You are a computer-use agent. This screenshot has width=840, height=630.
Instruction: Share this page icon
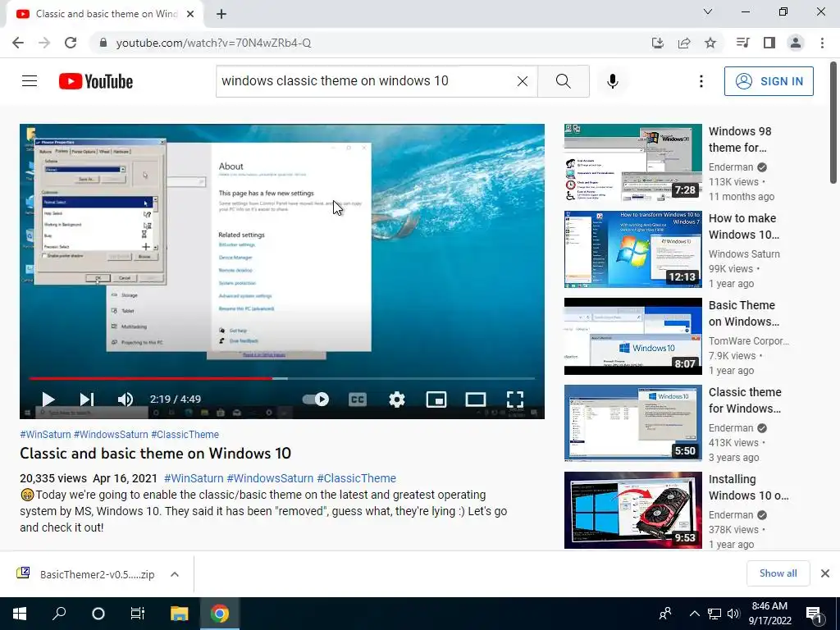coord(684,43)
